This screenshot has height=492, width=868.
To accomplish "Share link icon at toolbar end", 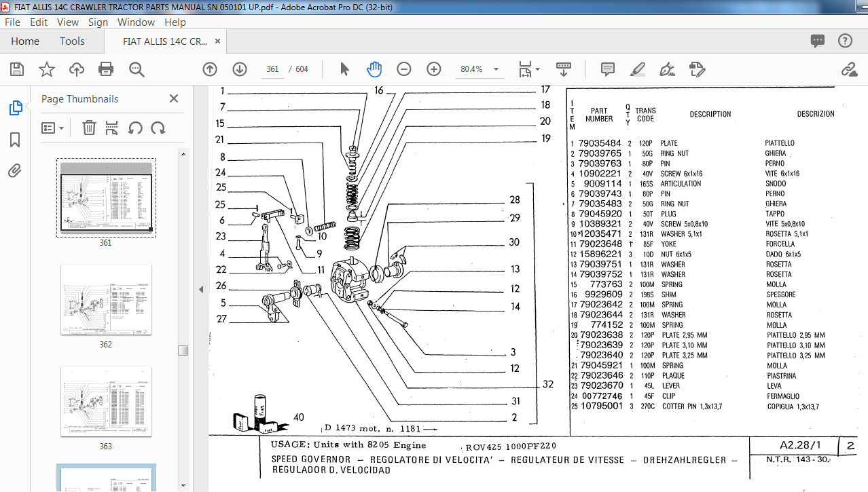I will click(x=848, y=69).
